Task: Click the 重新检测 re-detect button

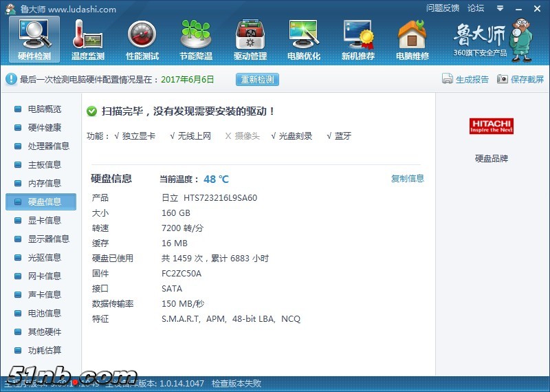Action: [x=257, y=79]
